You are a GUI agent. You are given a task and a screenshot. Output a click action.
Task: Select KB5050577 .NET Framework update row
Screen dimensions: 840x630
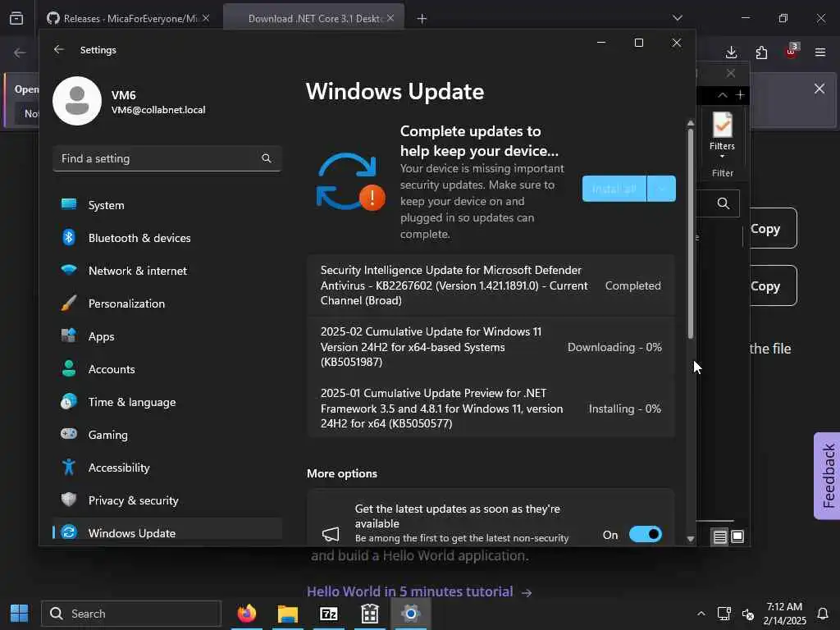tap(491, 409)
